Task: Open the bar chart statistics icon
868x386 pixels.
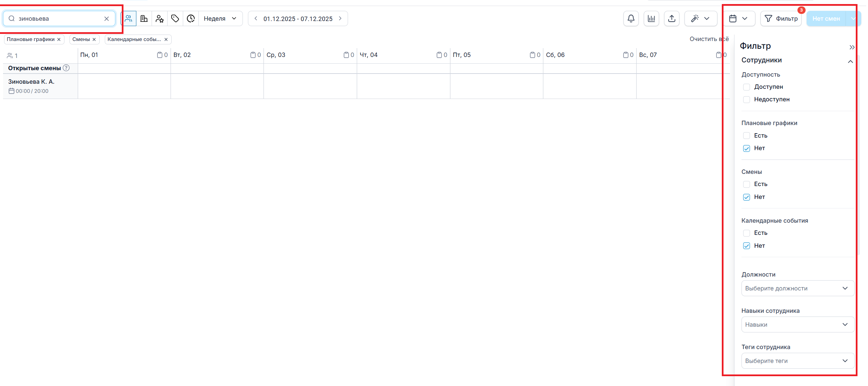Action: (x=651, y=19)
